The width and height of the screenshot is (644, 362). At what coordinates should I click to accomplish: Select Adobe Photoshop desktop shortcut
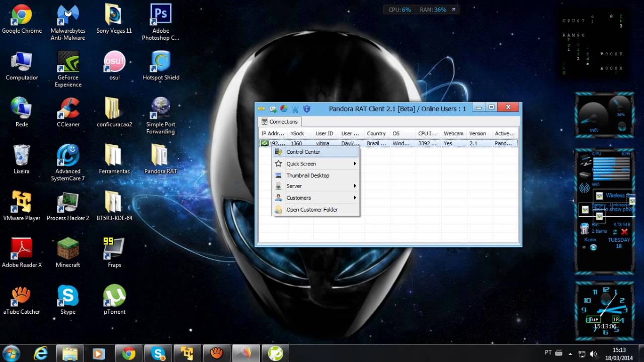(x=160, y=23)
